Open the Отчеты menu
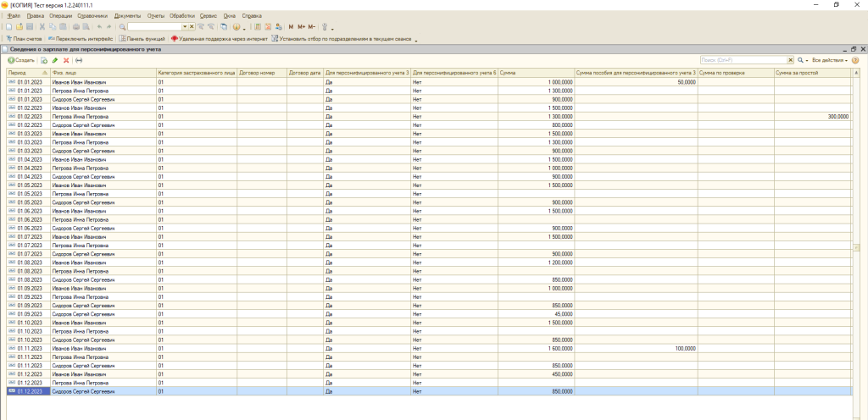868x420 pixels. coord(156,16)
